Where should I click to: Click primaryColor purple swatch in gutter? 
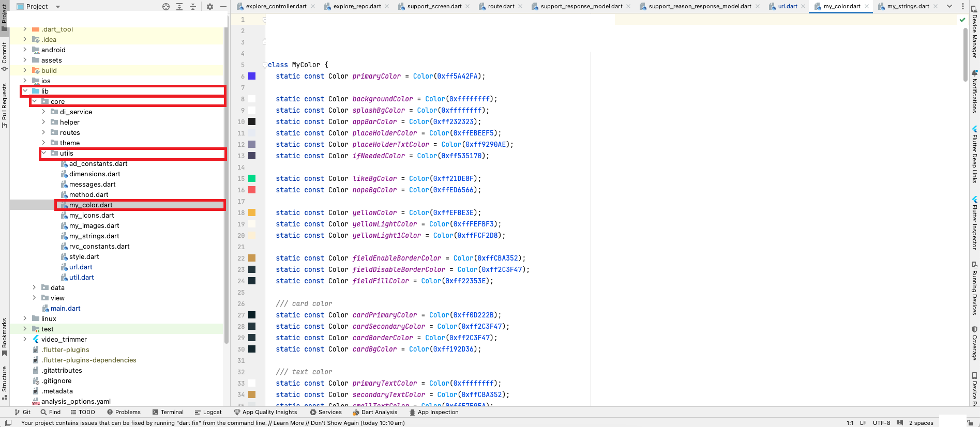point(252,76)
